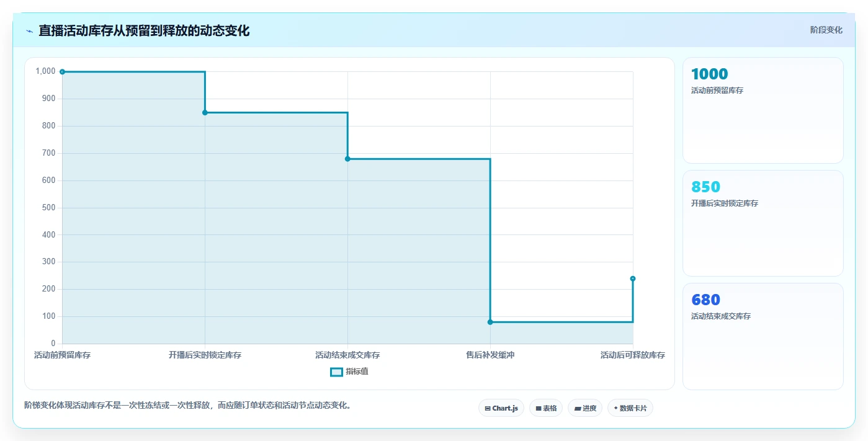Click x-axis label 开播后实时锁定库存
868x441 pixels.
(205, 355)
